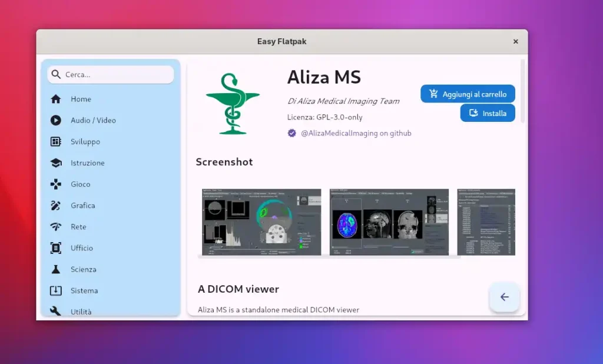The image size is (603, 364).
Task: Select the Ufficio category
Action: [x=81, y=248]
